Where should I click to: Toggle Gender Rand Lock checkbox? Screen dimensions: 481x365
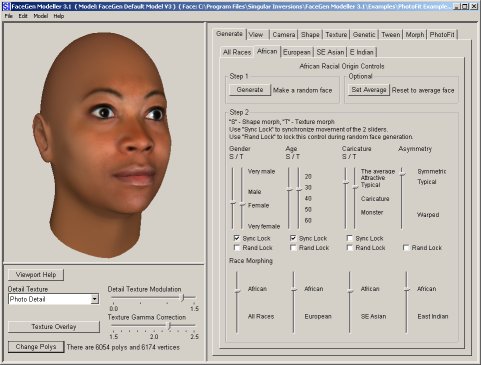pyautogui.click(x=237, y=248)
